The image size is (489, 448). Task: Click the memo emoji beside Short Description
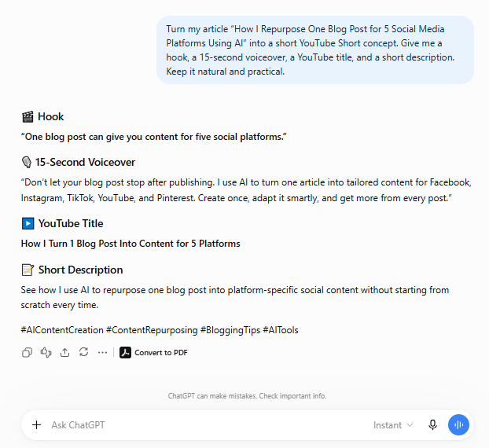pyautogui.click(x=28, y=270)
